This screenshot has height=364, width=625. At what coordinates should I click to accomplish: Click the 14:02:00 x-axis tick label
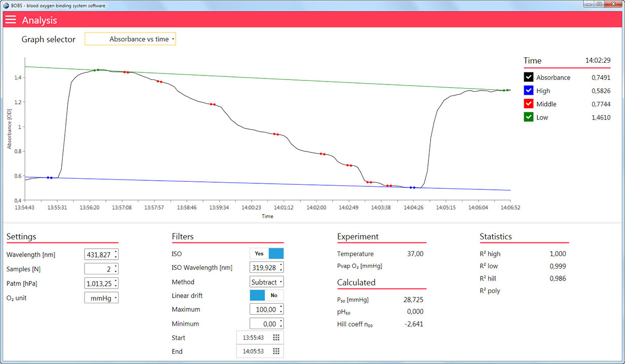316,208
